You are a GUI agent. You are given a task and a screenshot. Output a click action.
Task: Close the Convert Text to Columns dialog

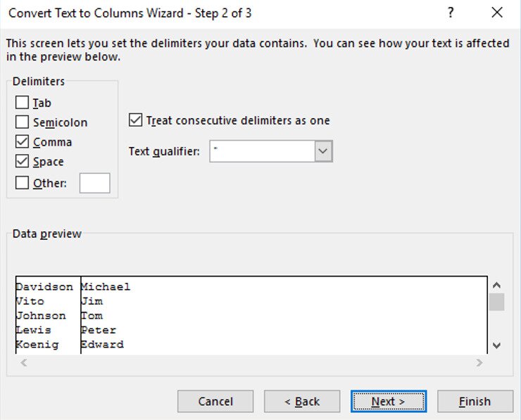coord(497,13)
